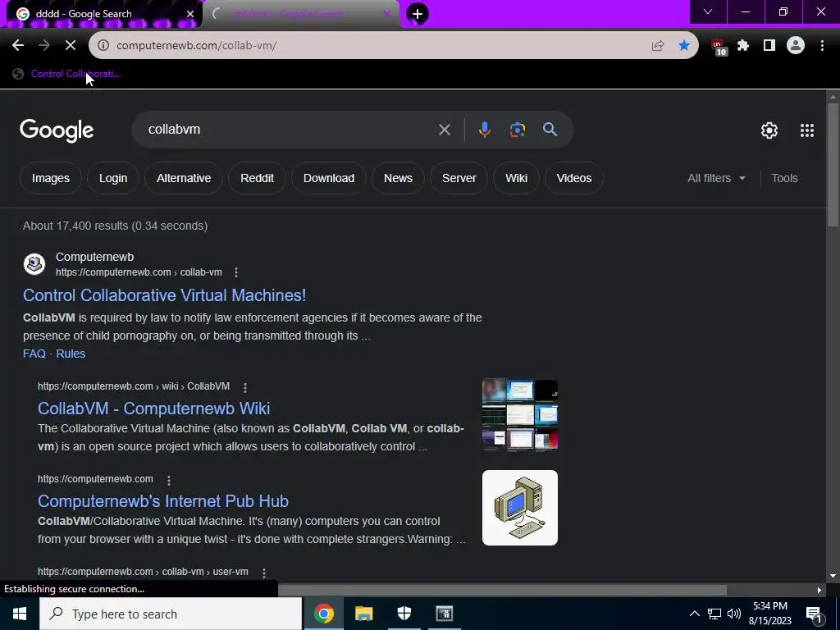Select the Wiki filter chip
Image resolution: width=840 pixels, height=630 pixels.
[x=517, y=178]
